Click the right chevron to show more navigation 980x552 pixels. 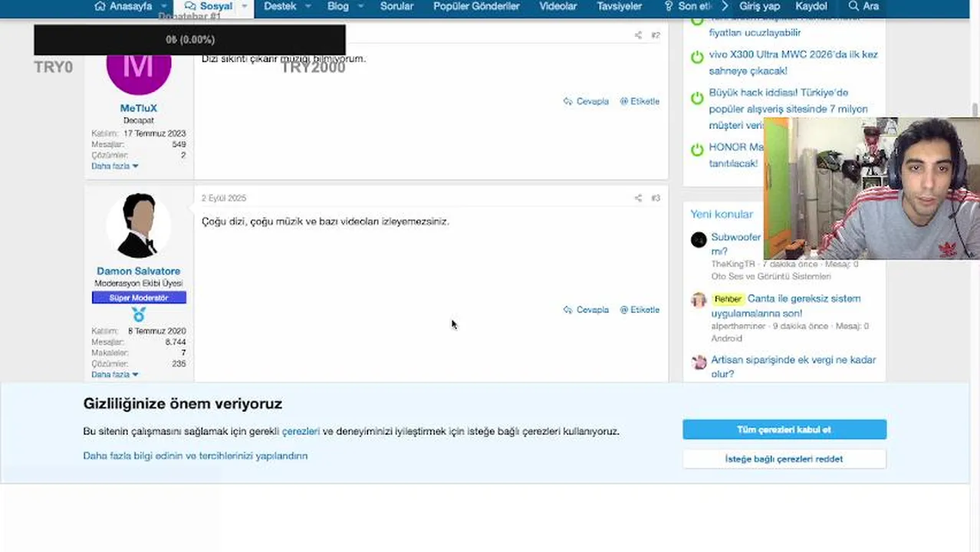pyautogui.click(x=725, y=6)
